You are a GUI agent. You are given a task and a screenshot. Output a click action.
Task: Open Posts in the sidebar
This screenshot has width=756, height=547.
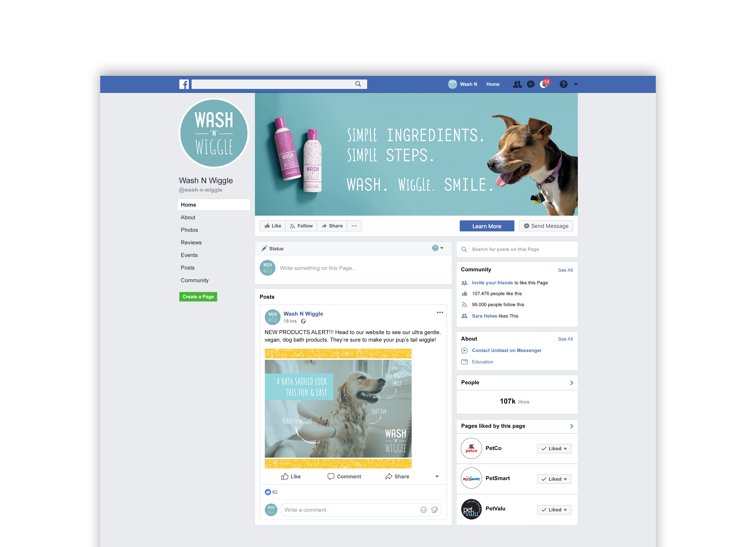tap(188, 268)
